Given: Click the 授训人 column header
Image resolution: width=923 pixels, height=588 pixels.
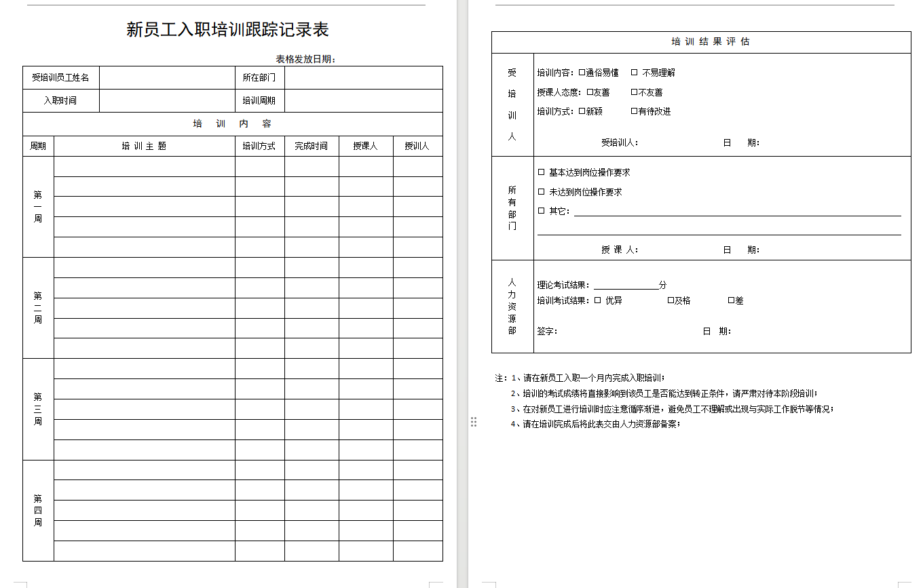Looking at the screenshot, I should [x=417, y=146].
